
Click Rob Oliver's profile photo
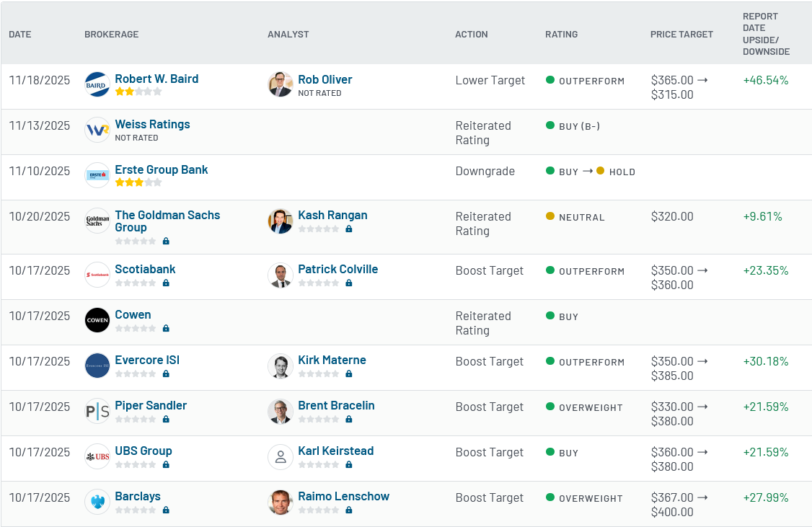(280, 84)
